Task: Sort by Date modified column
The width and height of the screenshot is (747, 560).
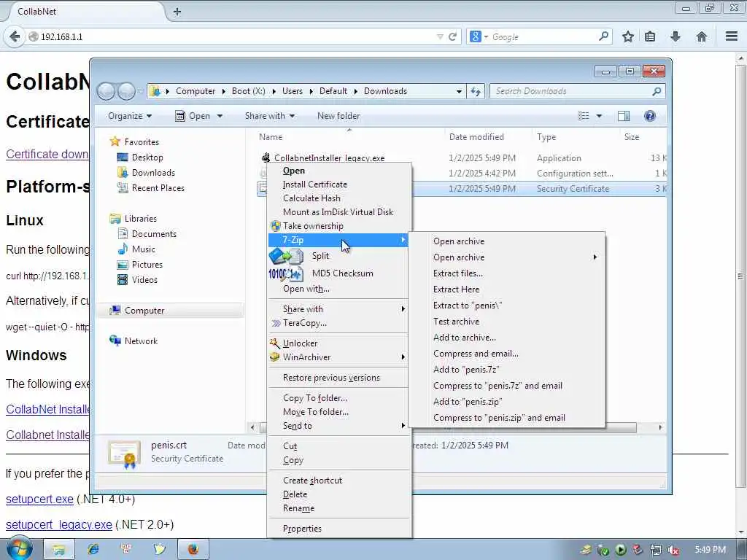Action: tap(476, 136)
